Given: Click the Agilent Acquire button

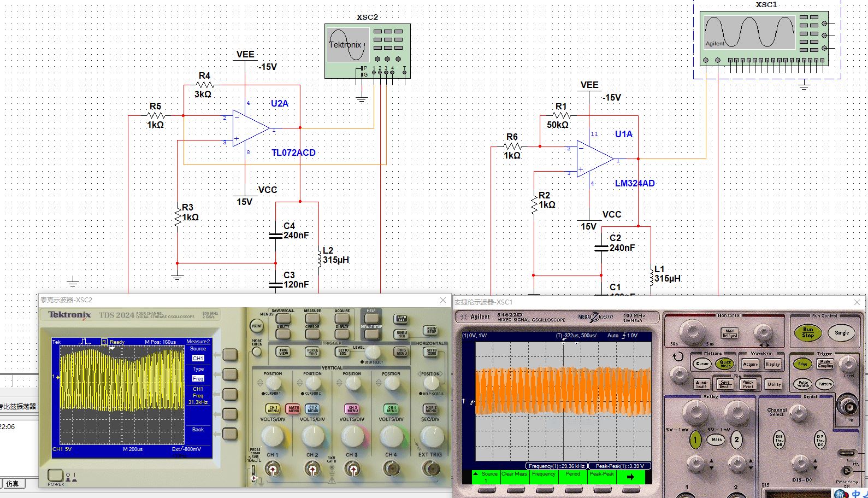Looking at the screenshot, I should coord(751,364).
